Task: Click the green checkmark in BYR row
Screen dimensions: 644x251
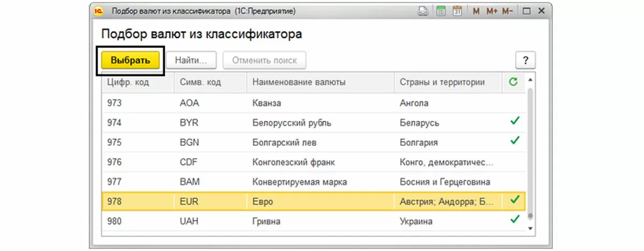Action: point(515,121)
